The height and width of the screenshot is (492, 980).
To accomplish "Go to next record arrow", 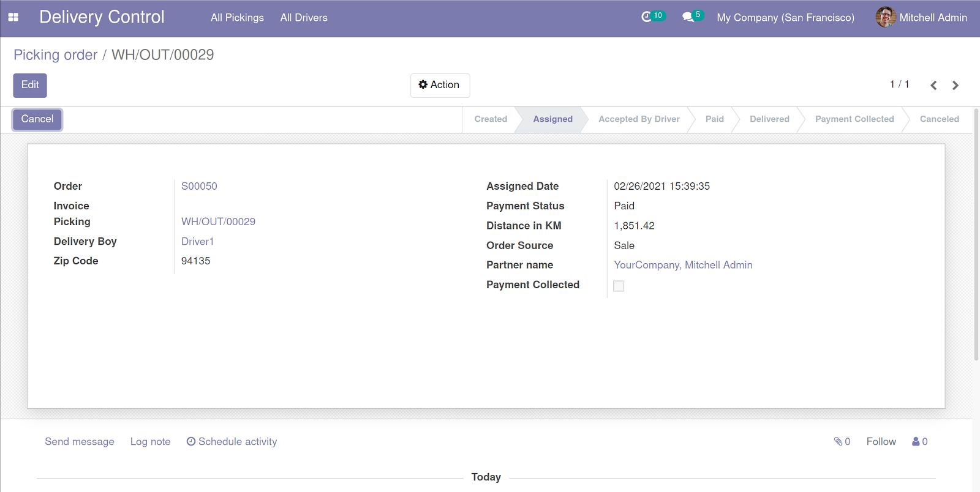I will click(x=956, y=85).
